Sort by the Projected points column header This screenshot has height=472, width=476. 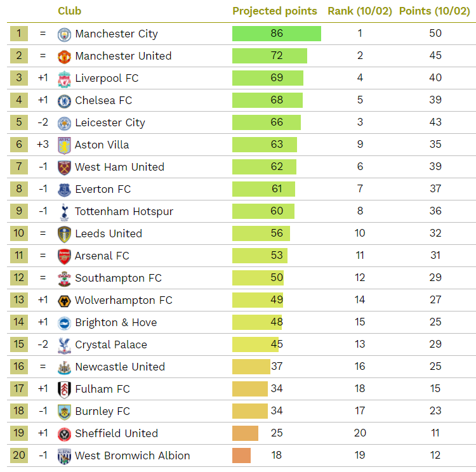(274, 11)
